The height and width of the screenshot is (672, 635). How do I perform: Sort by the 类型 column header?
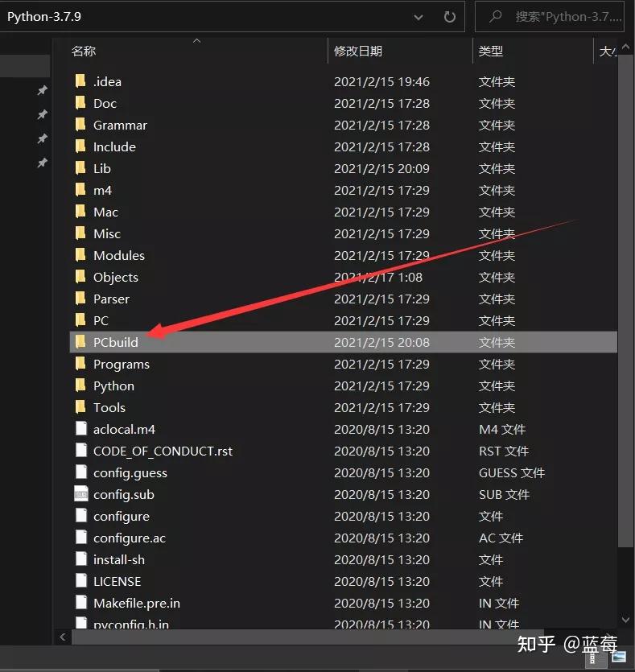pos(491,51)
